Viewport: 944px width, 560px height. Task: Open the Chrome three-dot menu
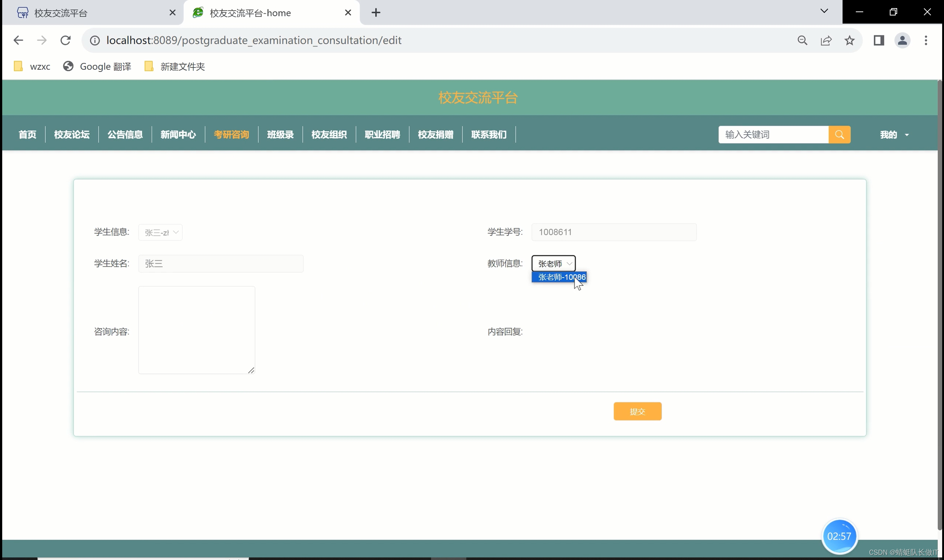pos(926,41)
